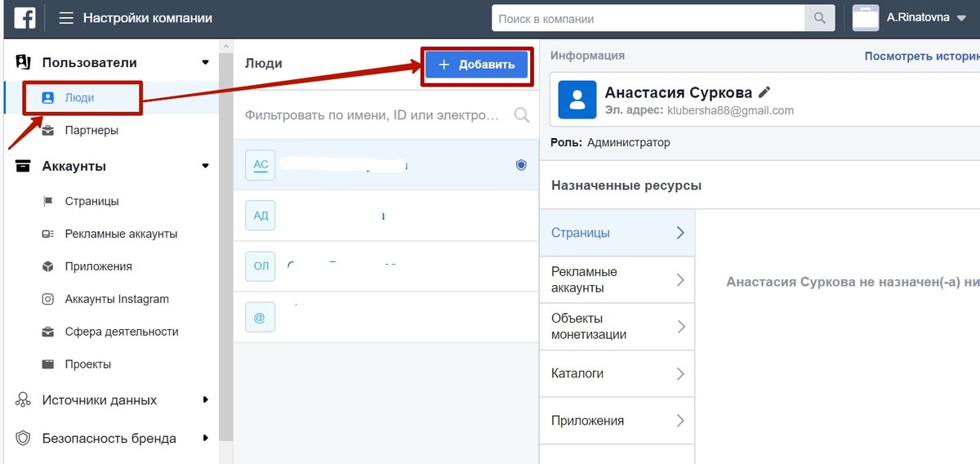Click the shield icon for Безопасность бренда
980x464 pixels.
pyautogui.click(x=24, y=439)
